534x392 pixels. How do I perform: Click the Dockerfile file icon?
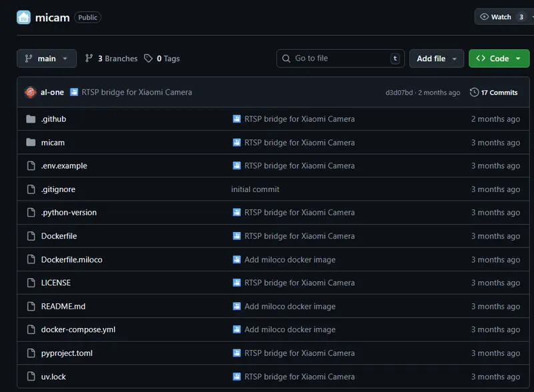31,236
